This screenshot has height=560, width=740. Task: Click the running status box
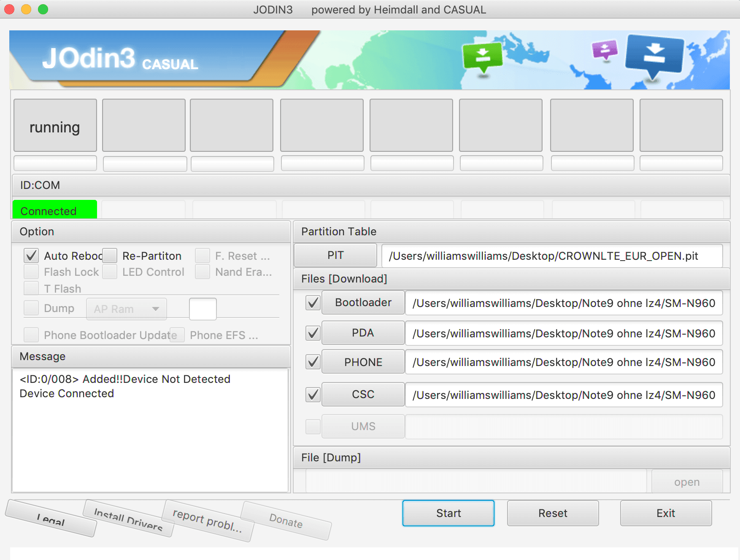tap(55, 125)
